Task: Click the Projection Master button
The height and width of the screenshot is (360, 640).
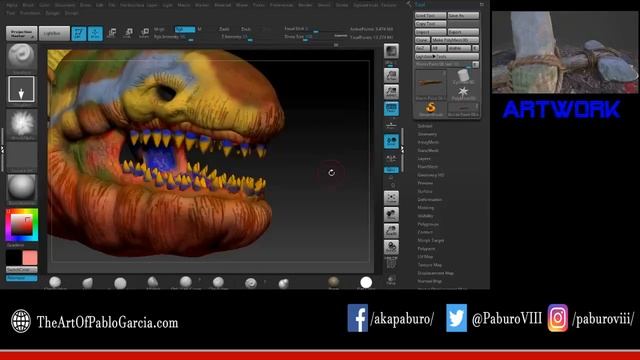Action: (22, 33)
